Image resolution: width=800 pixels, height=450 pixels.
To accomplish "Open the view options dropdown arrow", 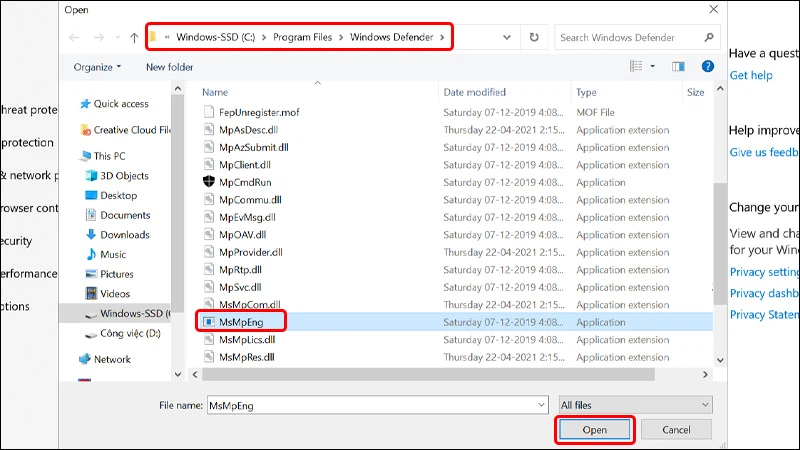I will point(655,67).
